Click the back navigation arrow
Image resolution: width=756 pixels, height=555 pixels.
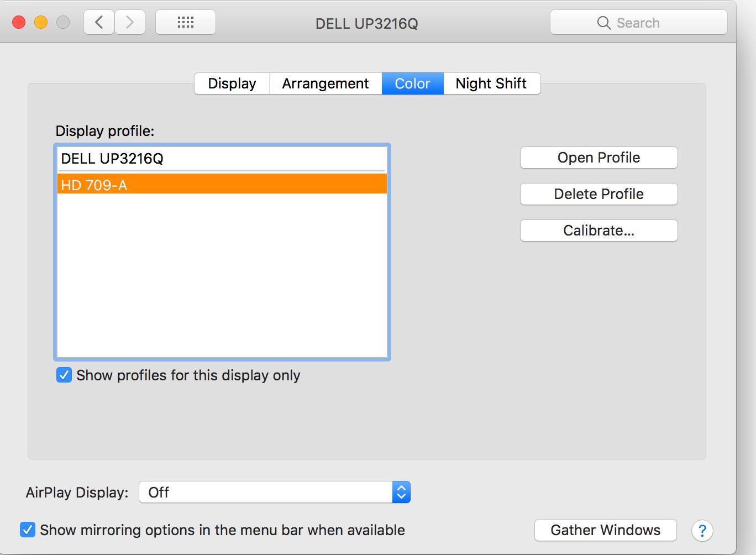pyautogui.click(x=99, y=23)
